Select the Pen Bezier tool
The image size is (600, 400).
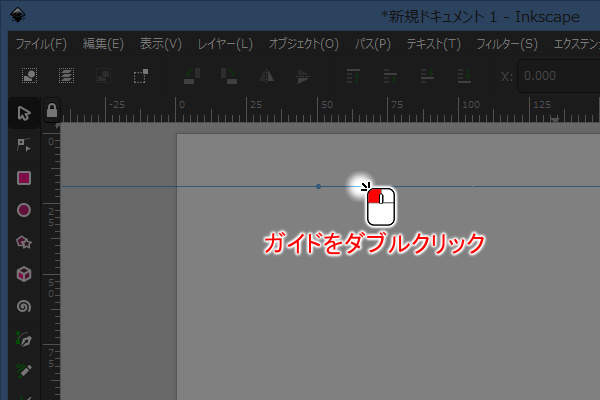pyautogui.click(x=24, y=339)
